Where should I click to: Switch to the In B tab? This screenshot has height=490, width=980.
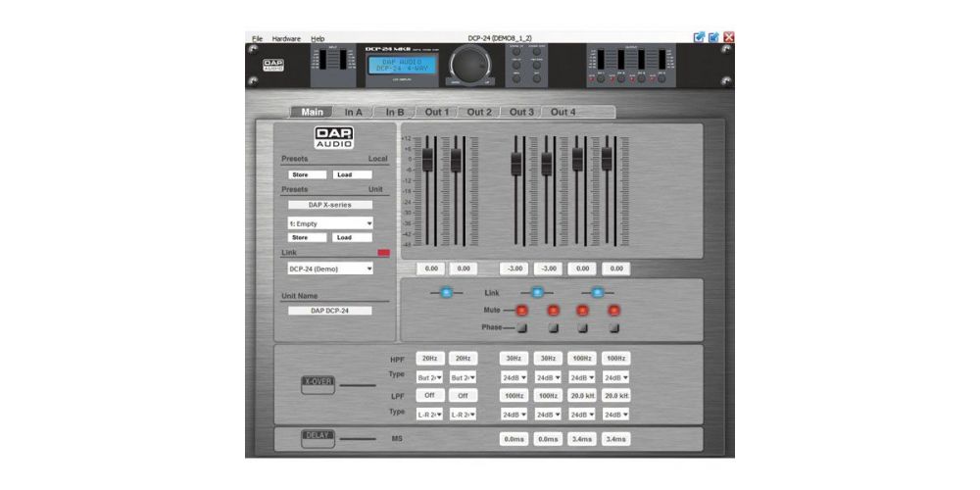[395, 112]
